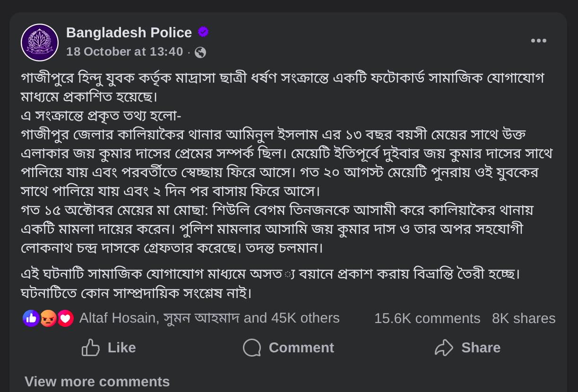578x392 pixels.
Task: Open সুমন আহমাদ profile from reactions
Action: [201, 318]
